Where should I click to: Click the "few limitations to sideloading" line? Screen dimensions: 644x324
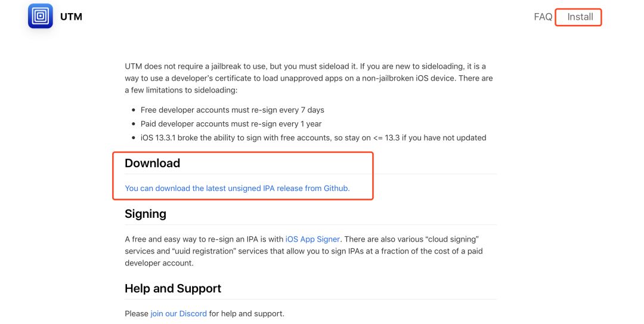point(181,90)
